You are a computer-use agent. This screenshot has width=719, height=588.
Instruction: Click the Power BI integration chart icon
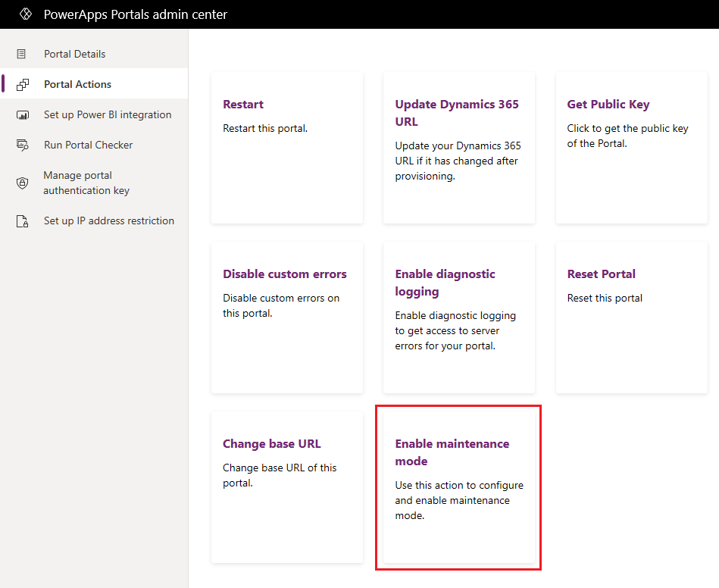coord(23,114)
